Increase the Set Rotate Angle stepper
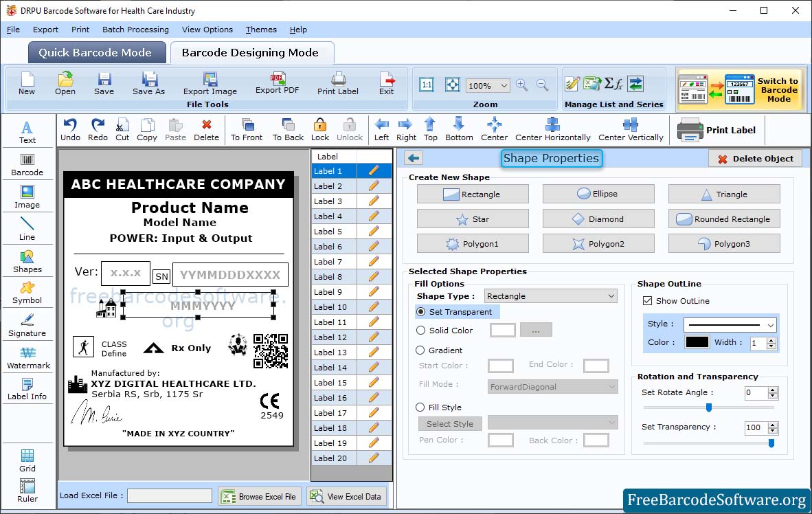The height and width of the screenshot is (514, 812). [x=773, y=390]
